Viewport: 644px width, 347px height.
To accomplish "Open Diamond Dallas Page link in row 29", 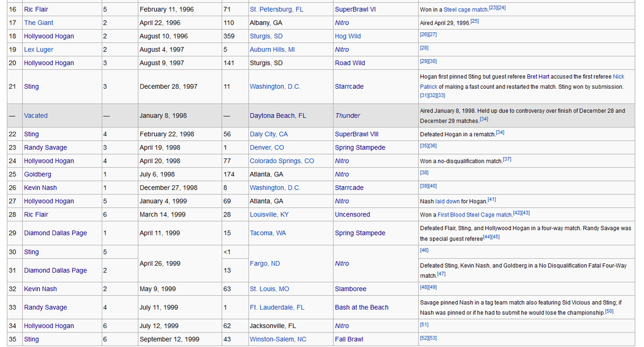I will coord(55,233).
